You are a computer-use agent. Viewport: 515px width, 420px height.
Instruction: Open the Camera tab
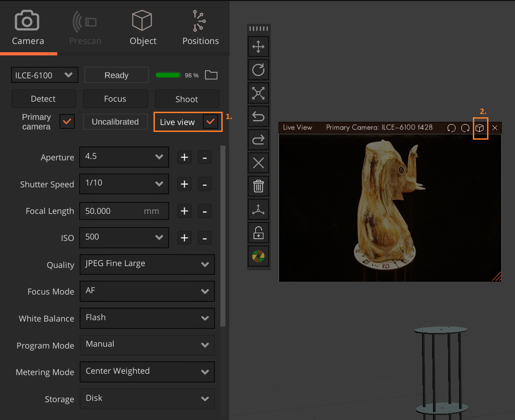pyautogui.click(x=28, y=27)
